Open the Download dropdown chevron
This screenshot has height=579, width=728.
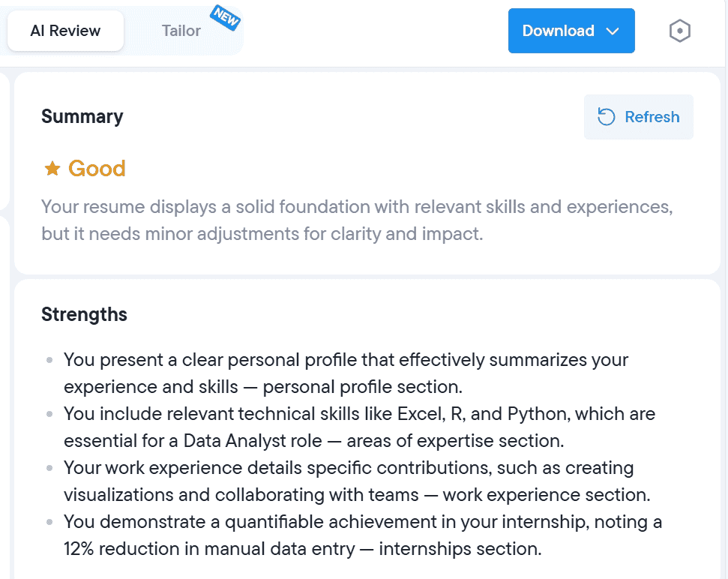(614, 31)
